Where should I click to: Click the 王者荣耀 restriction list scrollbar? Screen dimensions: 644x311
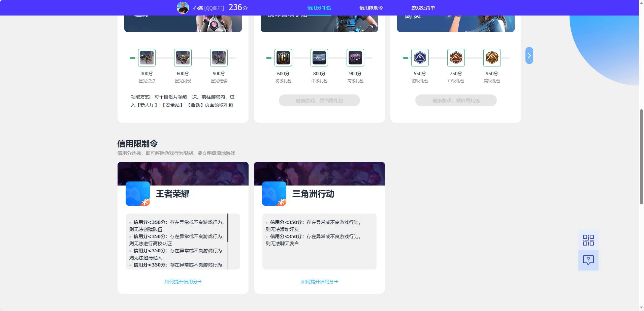[x=228, y=228]
